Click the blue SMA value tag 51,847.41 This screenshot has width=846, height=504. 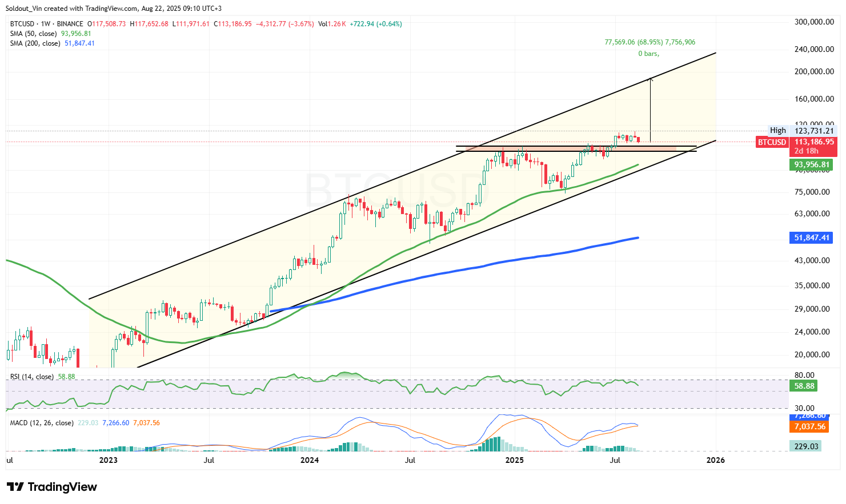tap(811, 238)
